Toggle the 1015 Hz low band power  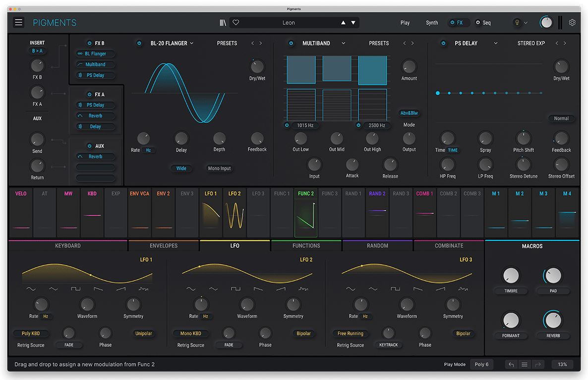click(x=287, y=125)
